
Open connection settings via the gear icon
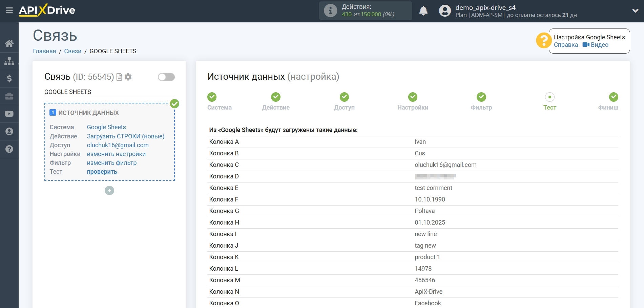click(128, 77)
